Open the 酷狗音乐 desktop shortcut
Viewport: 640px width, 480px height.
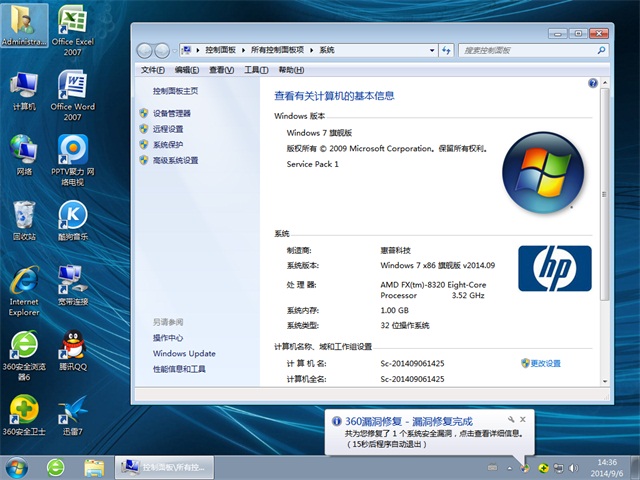point(72,218)
